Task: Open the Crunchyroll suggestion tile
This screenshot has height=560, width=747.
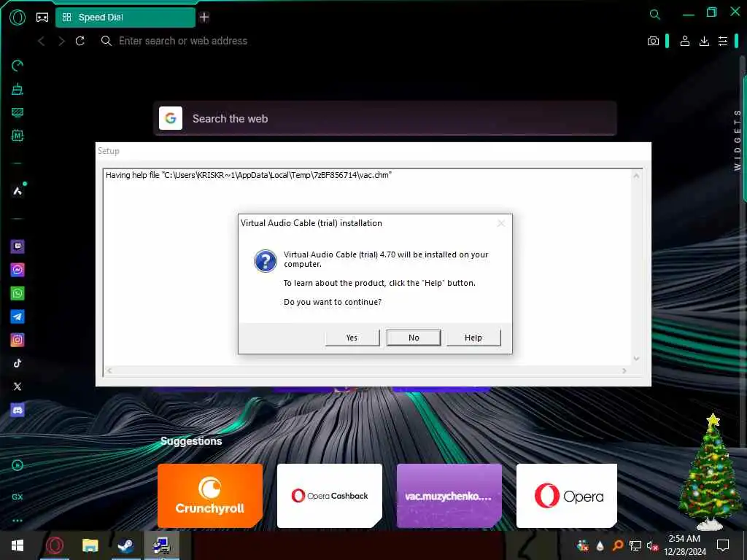Action: click(210, 496)
